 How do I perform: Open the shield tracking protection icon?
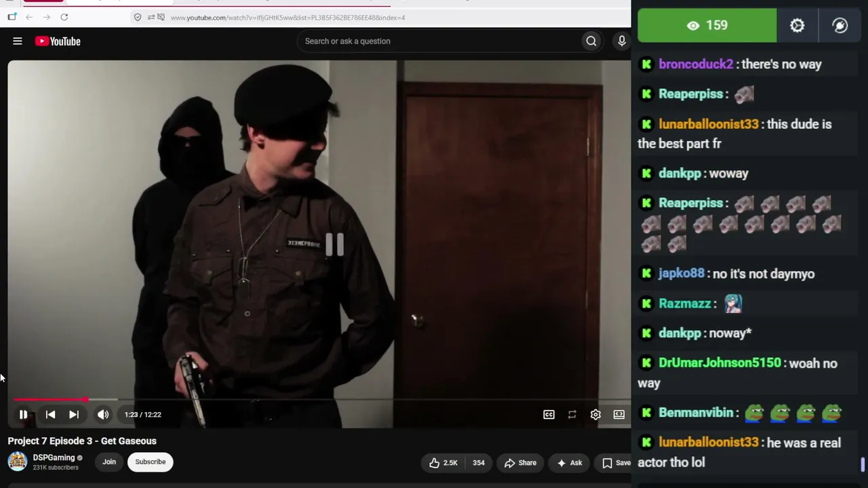(138, 17)
